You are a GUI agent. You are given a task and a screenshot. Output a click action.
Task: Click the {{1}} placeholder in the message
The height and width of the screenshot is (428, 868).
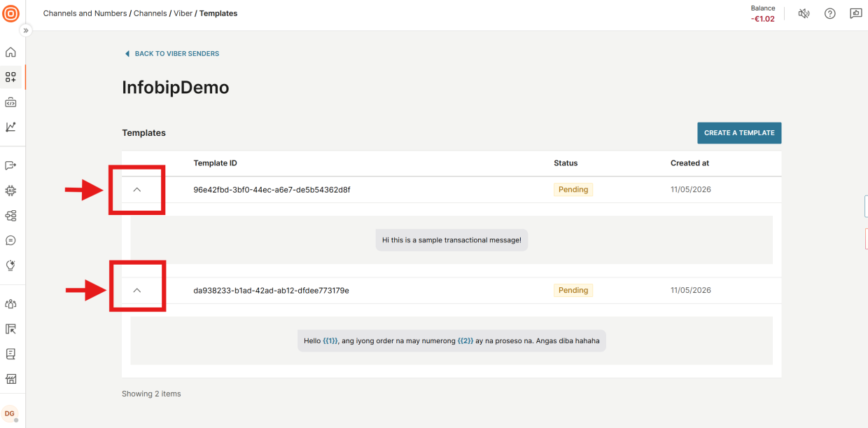click(x=330, y=341)
